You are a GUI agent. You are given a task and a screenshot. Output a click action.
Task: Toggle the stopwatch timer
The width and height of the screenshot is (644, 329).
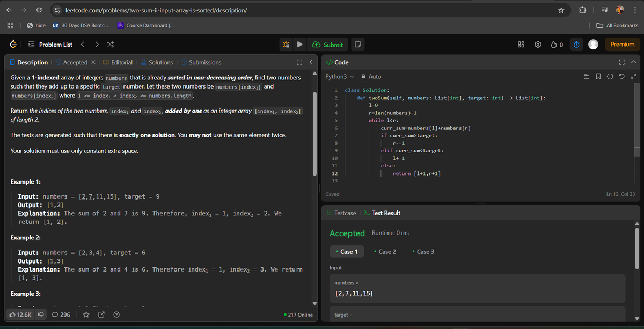tap(576, 45)
